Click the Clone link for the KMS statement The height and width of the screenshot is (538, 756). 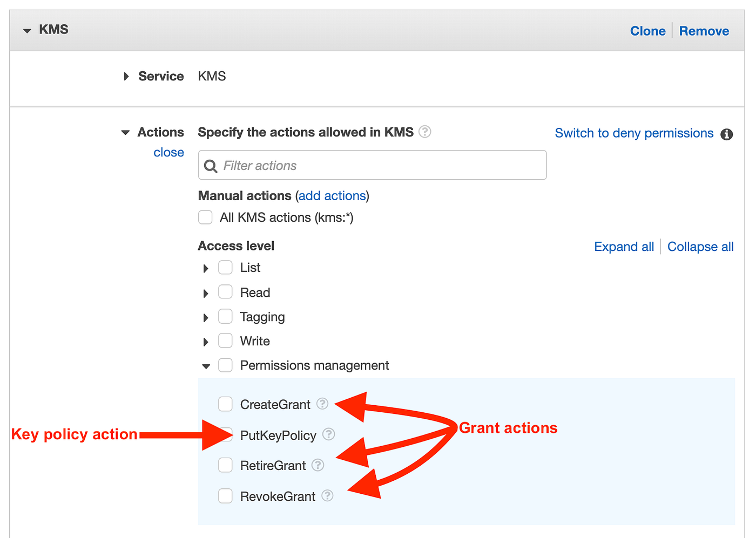pos(647,31)
